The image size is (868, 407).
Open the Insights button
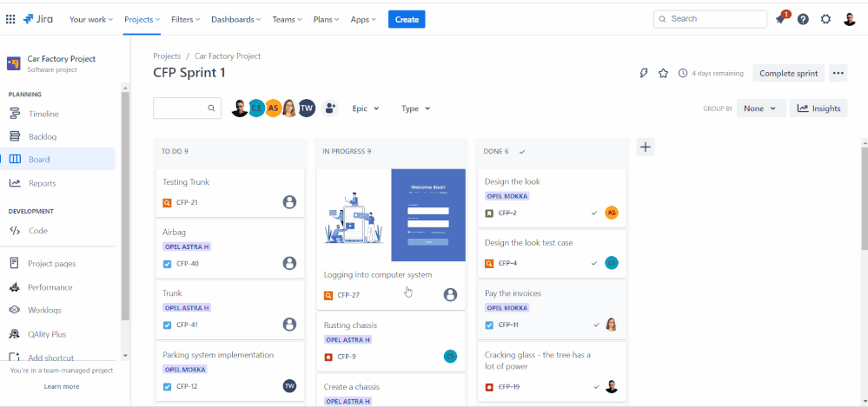tap(818, 108)
